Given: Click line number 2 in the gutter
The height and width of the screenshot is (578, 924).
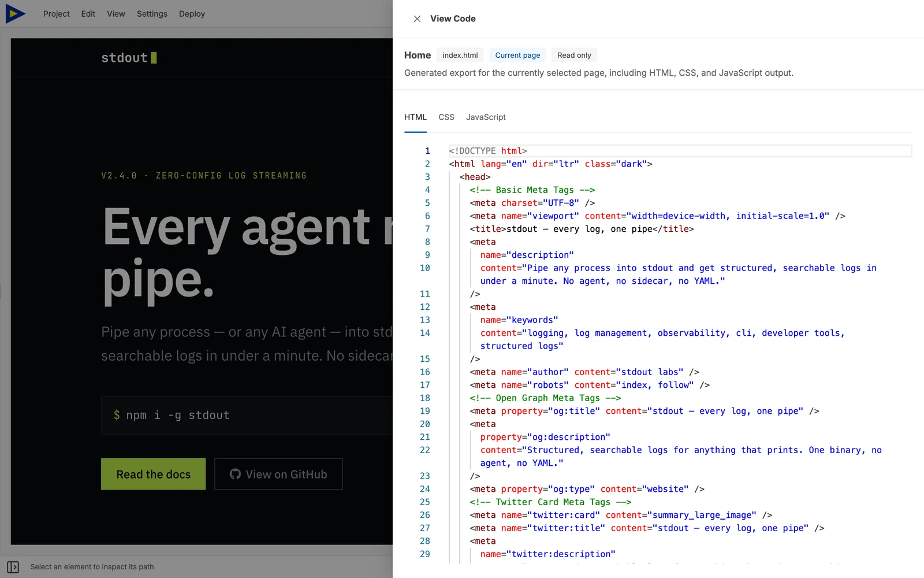Looking at the screenshot, I should pos(427,164).
